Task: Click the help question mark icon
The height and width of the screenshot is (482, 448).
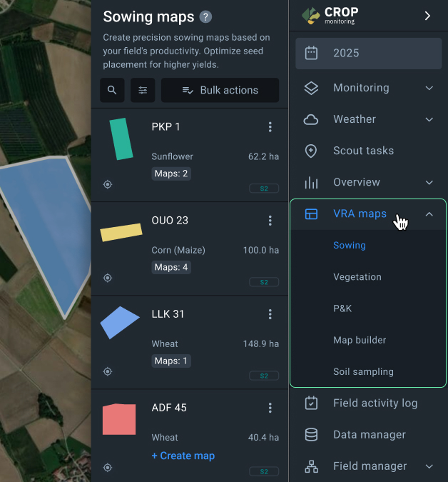Action: (x=205, y=17)
